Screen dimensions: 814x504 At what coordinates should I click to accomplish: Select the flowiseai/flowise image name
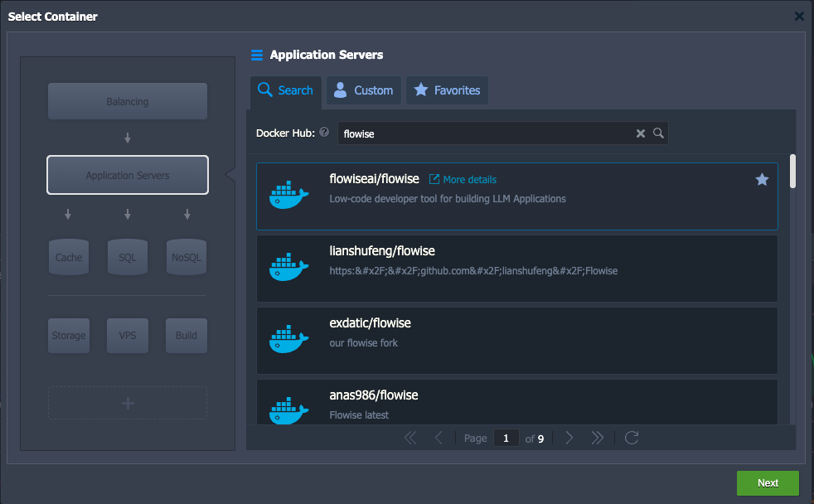click(x=375, y=179)
